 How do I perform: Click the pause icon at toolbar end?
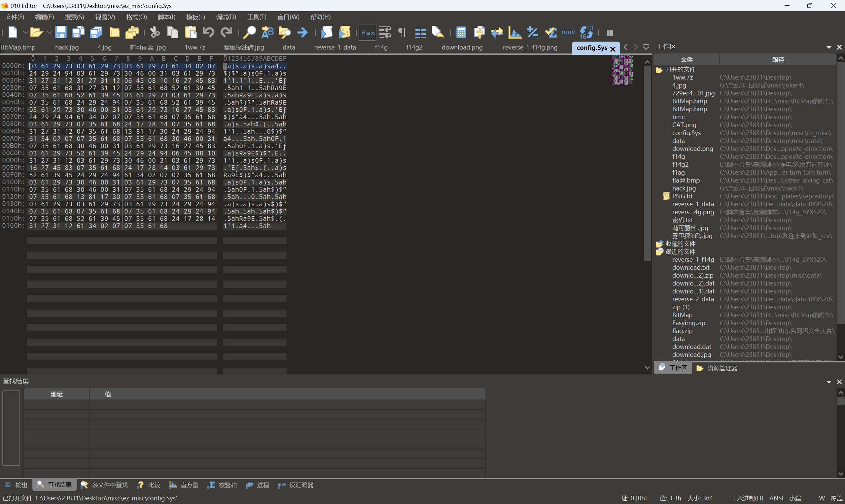[x=610, y=33]
